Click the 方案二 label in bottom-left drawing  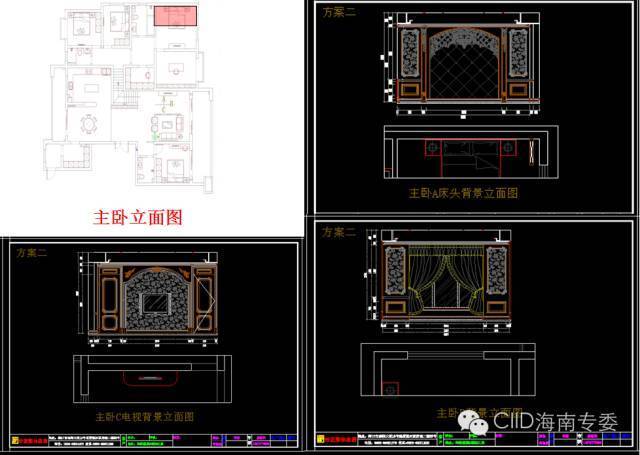point(32,253)
